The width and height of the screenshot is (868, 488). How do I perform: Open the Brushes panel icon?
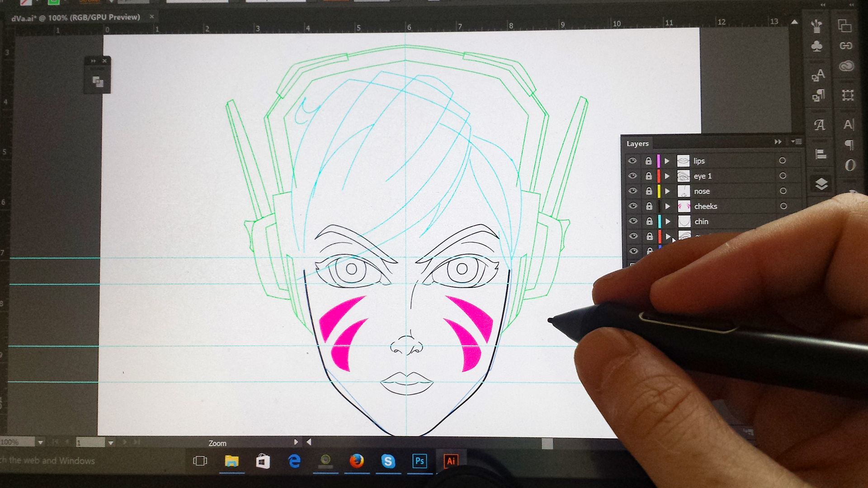(x=816, y=26)
